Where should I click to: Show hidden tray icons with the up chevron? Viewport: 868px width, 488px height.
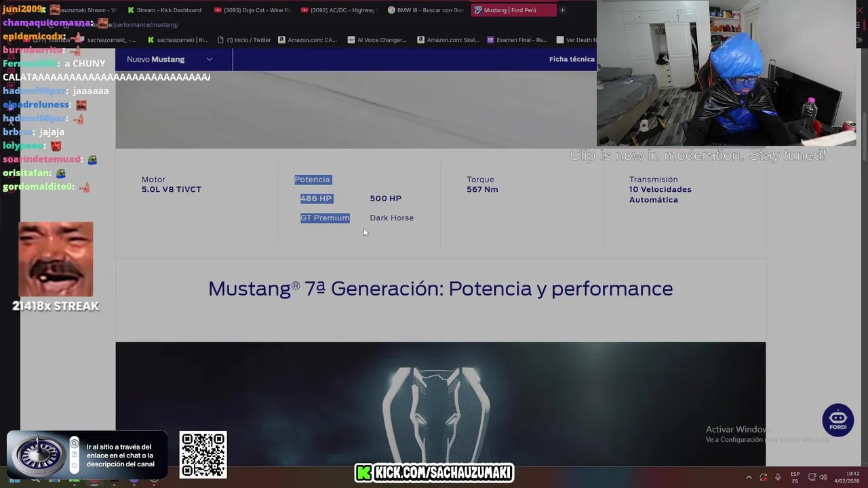click(749, 477)
